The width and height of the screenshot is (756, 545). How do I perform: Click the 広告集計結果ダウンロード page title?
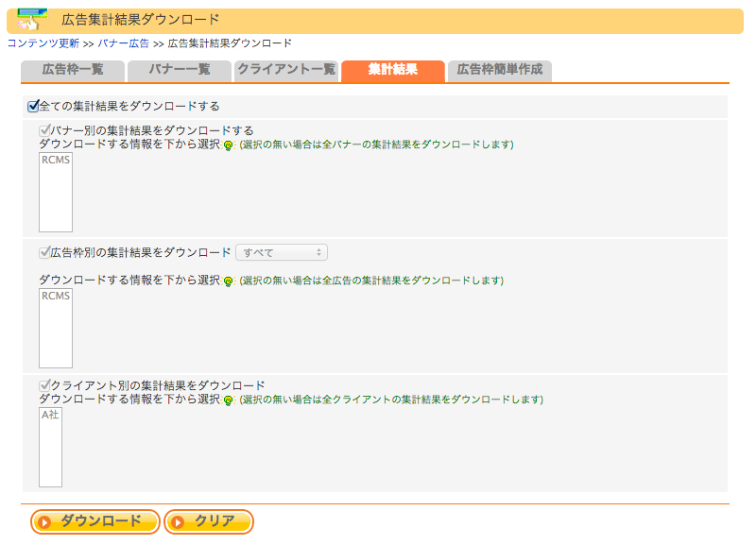coord(140,20)
